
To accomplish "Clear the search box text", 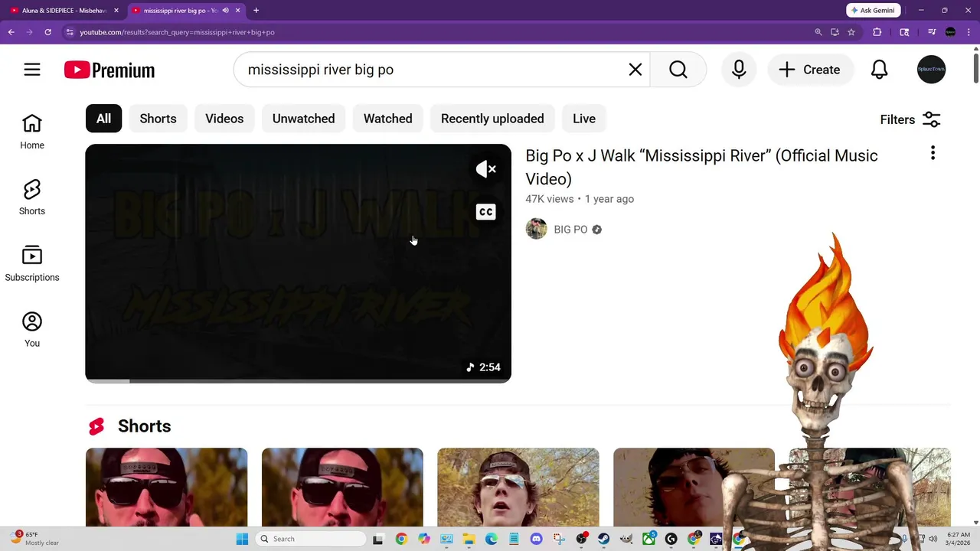I will [635, 70].
